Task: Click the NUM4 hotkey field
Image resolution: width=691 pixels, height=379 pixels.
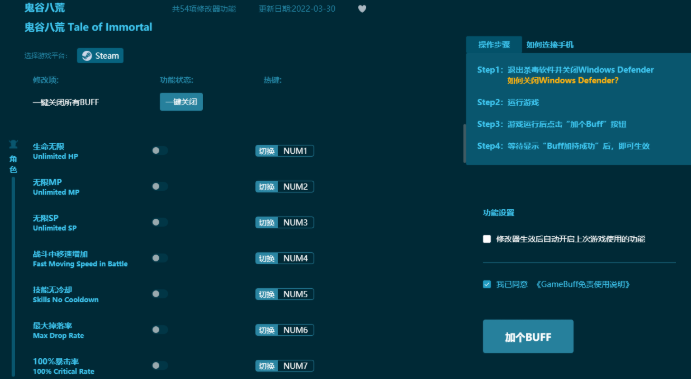Action: [x=296, y=258]
